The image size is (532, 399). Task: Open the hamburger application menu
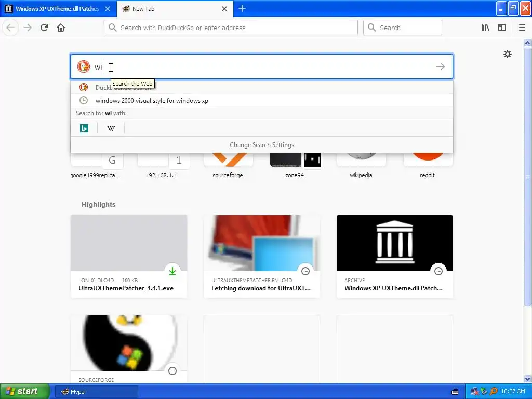click(x=522, y=28)
